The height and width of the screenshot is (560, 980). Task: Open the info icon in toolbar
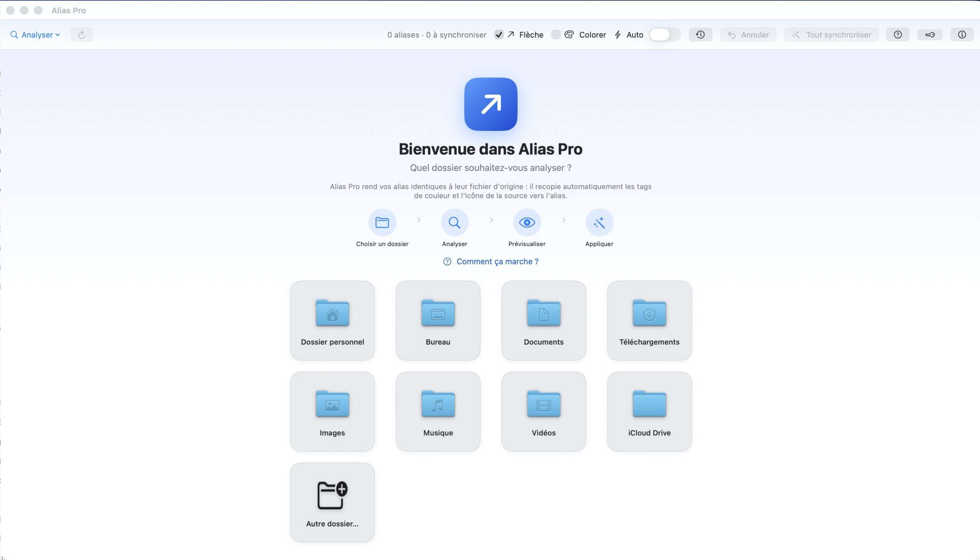(x=962, y=34)
